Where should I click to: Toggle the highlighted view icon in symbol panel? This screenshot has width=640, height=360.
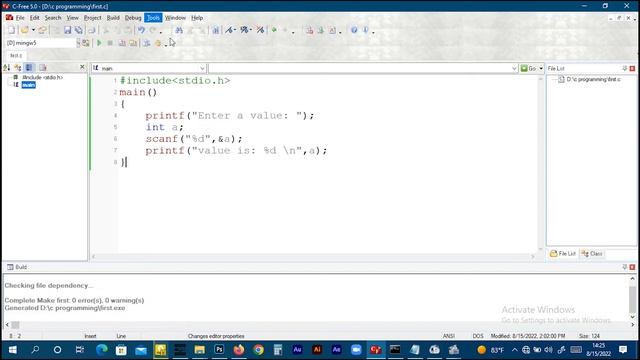(29, 68)
